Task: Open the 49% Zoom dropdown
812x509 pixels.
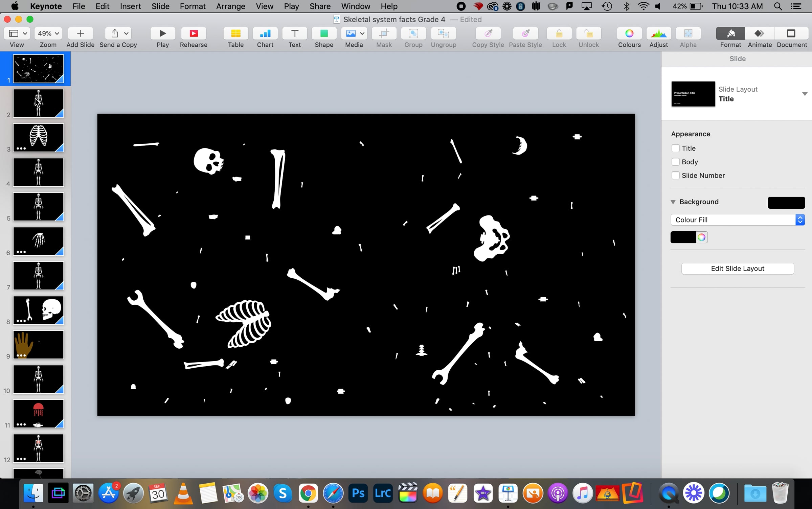Action: click(x=48, y=33)
